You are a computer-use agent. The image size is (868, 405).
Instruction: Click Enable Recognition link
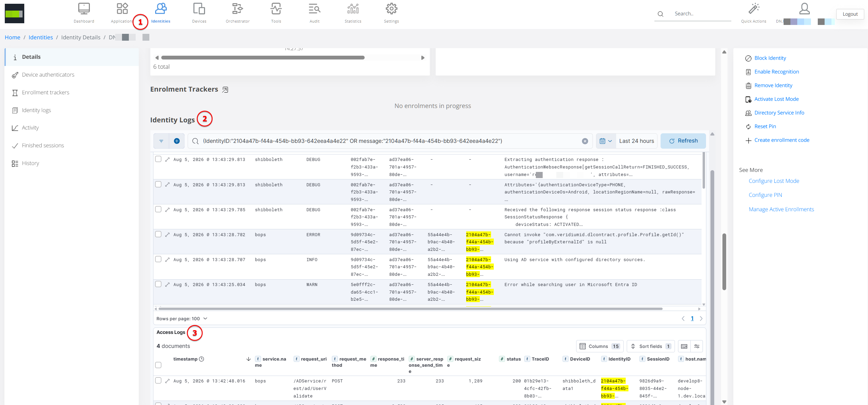pos(776,72)
